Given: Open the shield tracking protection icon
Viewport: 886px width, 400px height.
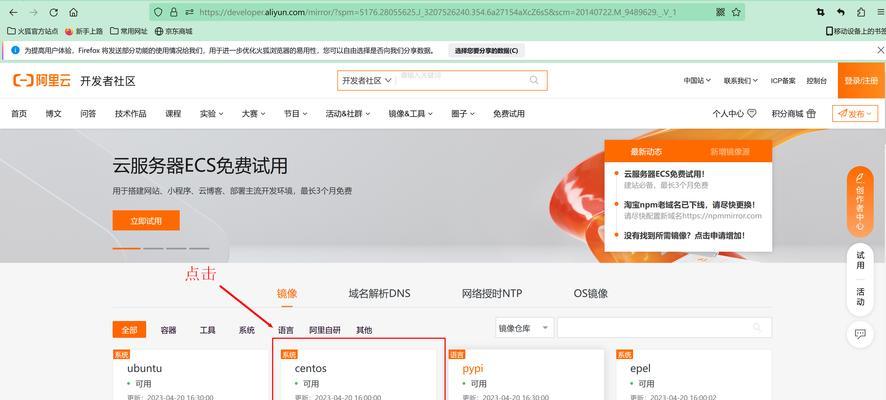Looking at the screenshot, I should tap(158, 12).
